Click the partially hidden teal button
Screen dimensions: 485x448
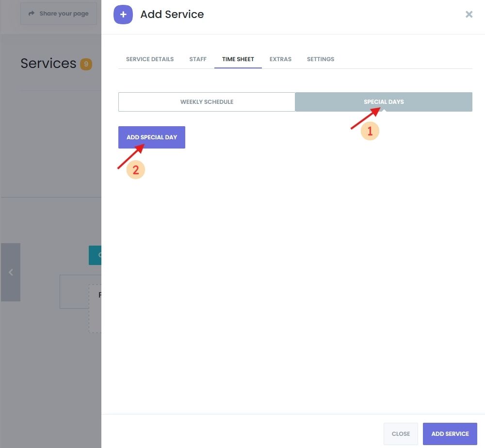[x=95, y=255]
